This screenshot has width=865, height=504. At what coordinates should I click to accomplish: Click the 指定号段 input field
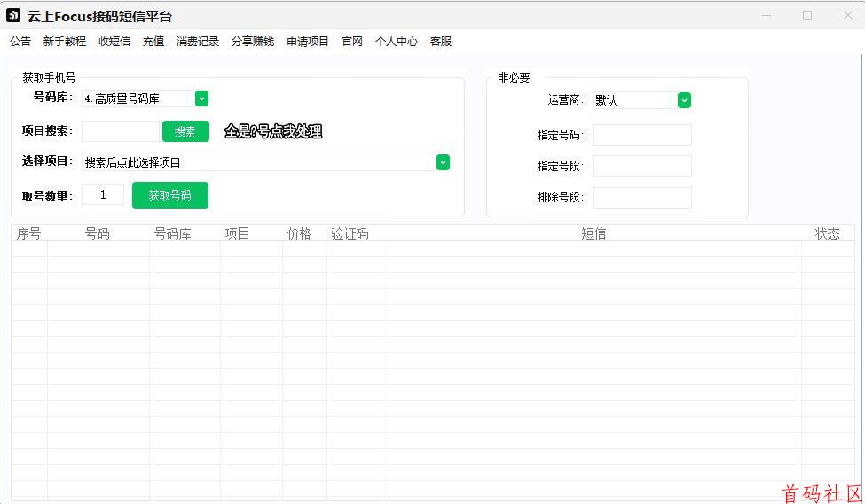coord(642,166)
